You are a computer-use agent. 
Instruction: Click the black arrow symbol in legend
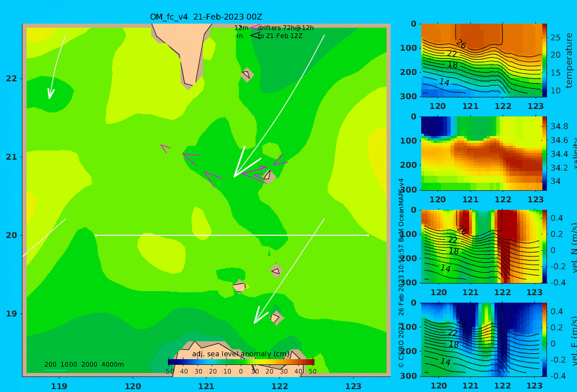254,35
